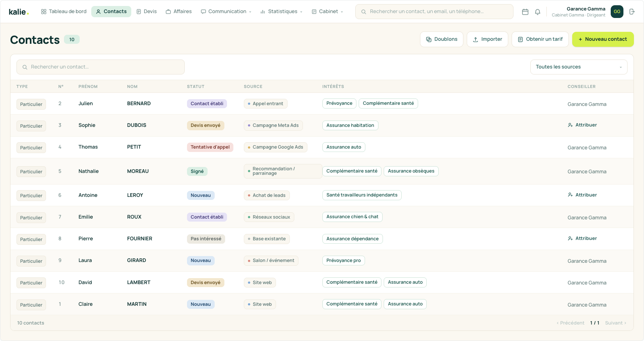Click the Cabinet building icon
Image resolution: width=644 pixels, height=341 pixels.
tap(314, 12)
